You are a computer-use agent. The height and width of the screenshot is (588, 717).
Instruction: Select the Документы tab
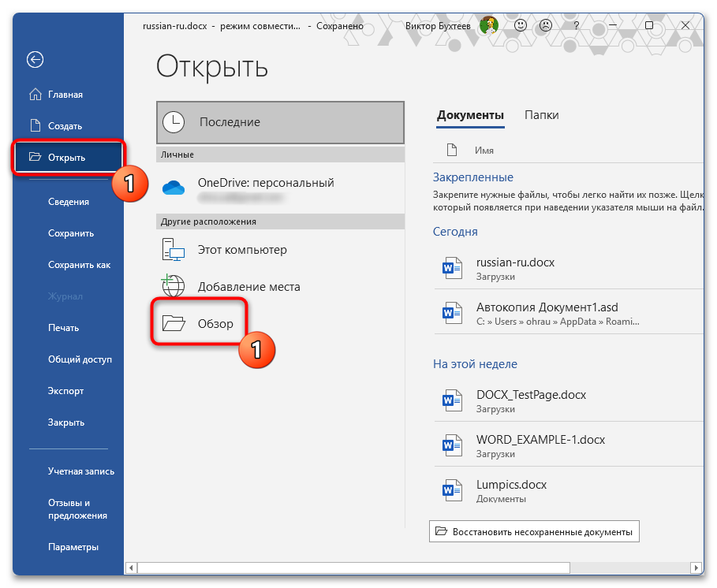point(470,115)
